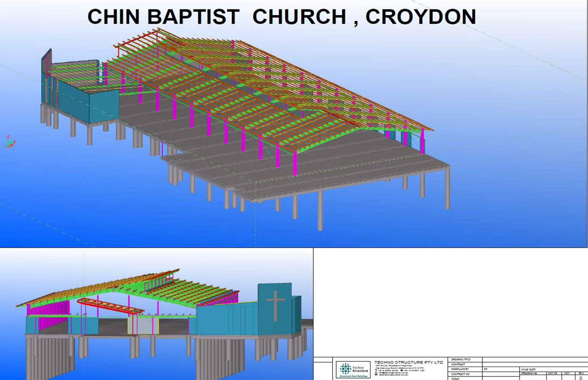The width and height of the screenshot is (588, 380).
Task: Click the Techno Structure logo
Action: pyautogui.click(x=353, y=369)
